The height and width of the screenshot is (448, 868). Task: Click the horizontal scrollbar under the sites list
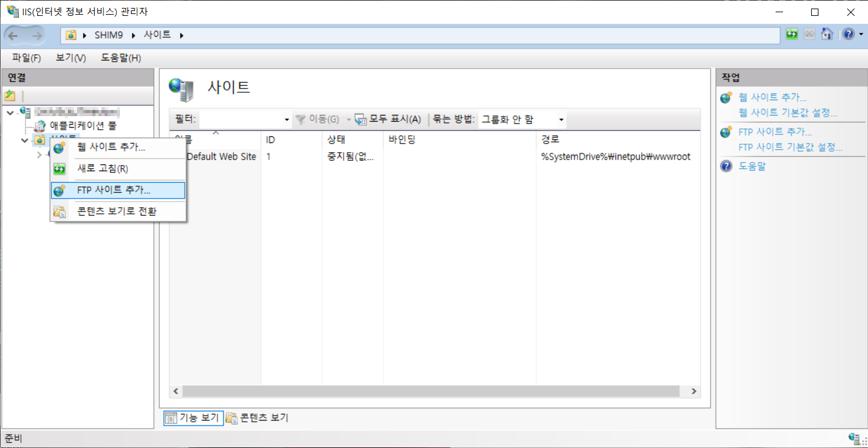(x=428, y=391)
